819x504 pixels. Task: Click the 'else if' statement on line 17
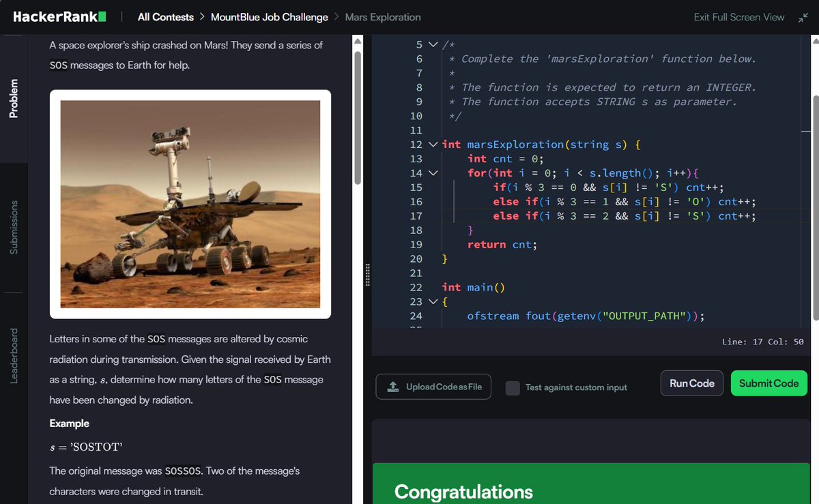(624, 216)
